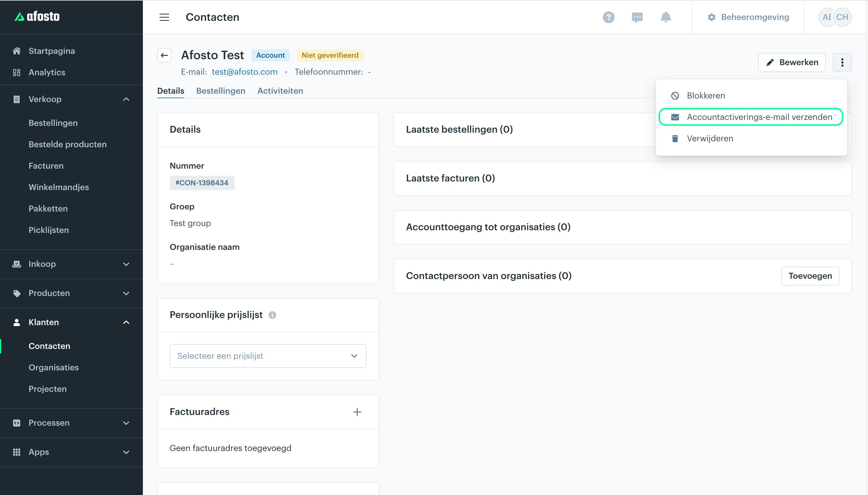Select the Details tab
The width and height of the screenshot is (868, 495).
click(171, 91)
